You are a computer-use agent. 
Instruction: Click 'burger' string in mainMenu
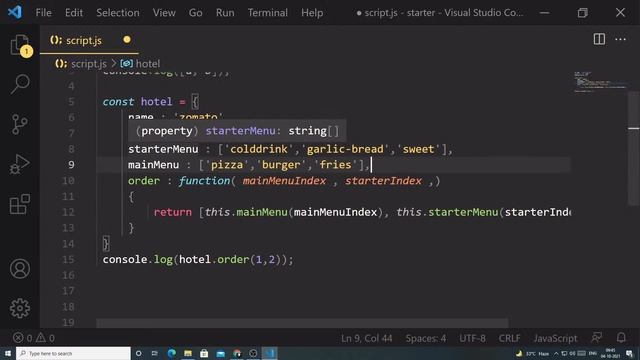[x=281, y=165]
